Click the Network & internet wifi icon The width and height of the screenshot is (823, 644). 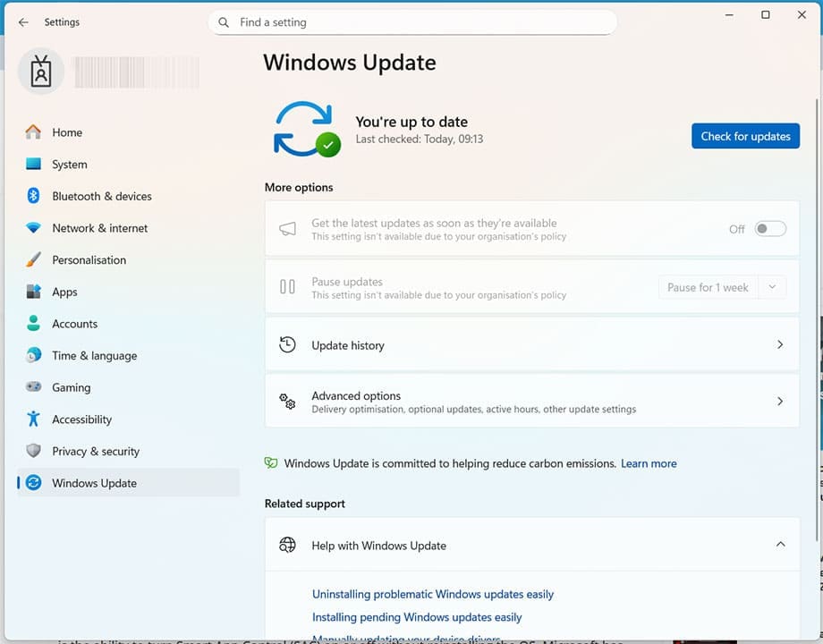(33, 228)
